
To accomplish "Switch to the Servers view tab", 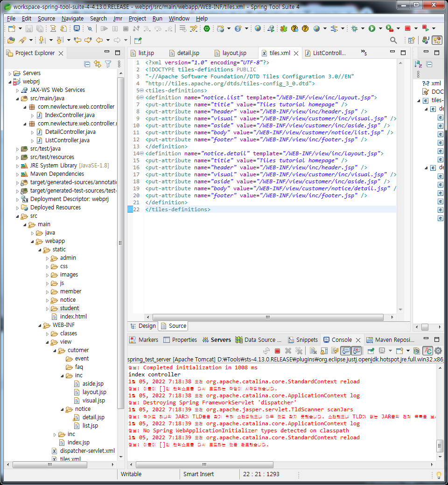I will [217, 340].
